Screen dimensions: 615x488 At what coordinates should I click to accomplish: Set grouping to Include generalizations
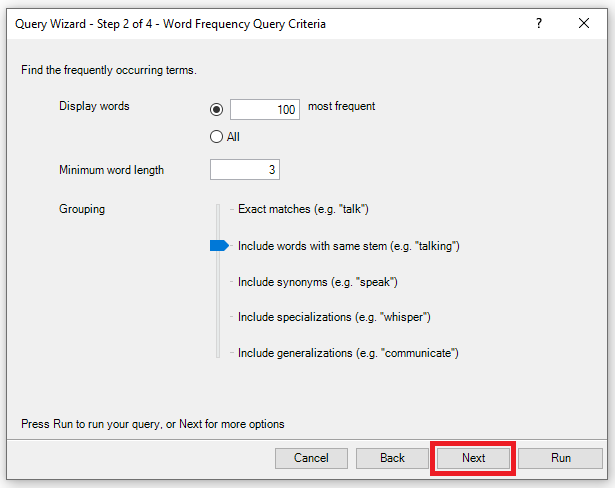(x=348, y=353)
